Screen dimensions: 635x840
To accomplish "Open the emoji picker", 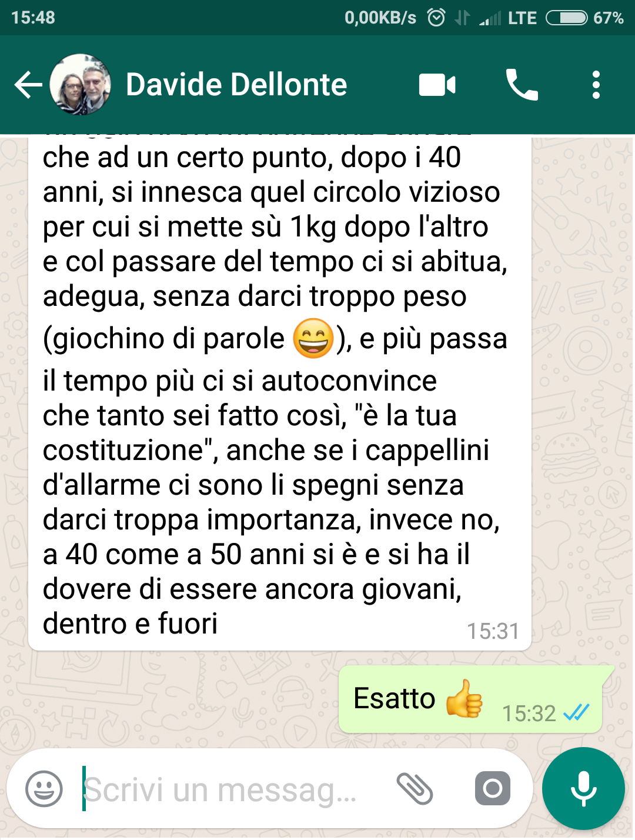I will coord(44,789).
